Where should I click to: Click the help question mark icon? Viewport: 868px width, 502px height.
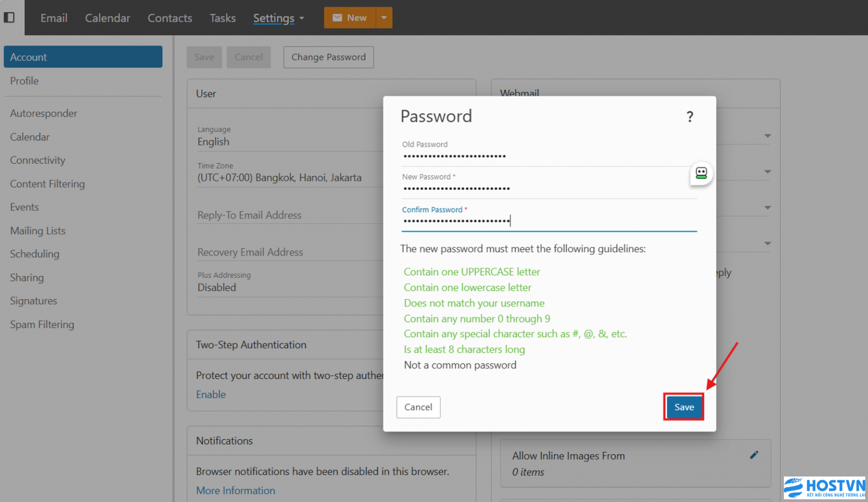pos(690,117)
